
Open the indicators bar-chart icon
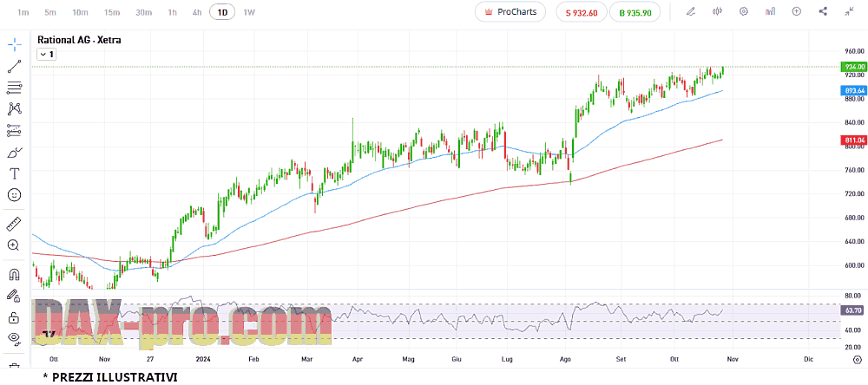click(x=770, y=11)
